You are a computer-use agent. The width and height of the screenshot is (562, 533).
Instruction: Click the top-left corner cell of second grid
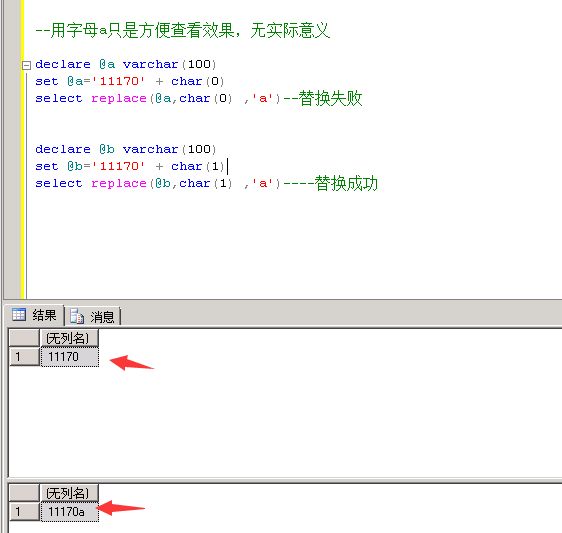[24, 493]
